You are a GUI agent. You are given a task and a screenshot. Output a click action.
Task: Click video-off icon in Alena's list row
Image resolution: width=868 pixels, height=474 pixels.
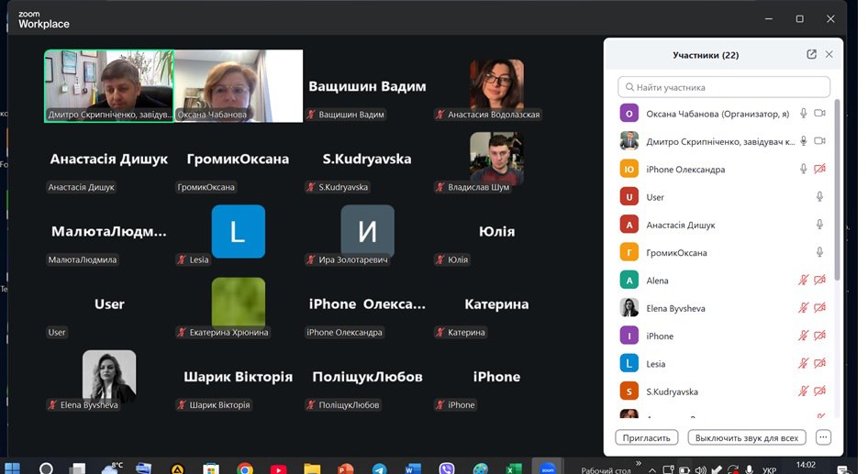point(820,281)
